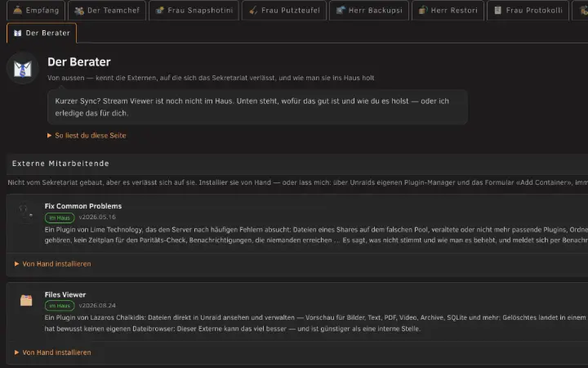Viewport: 588px width, 368px height.
Task: Go to Herr Backupsi tab
Action: pos(369,10)
